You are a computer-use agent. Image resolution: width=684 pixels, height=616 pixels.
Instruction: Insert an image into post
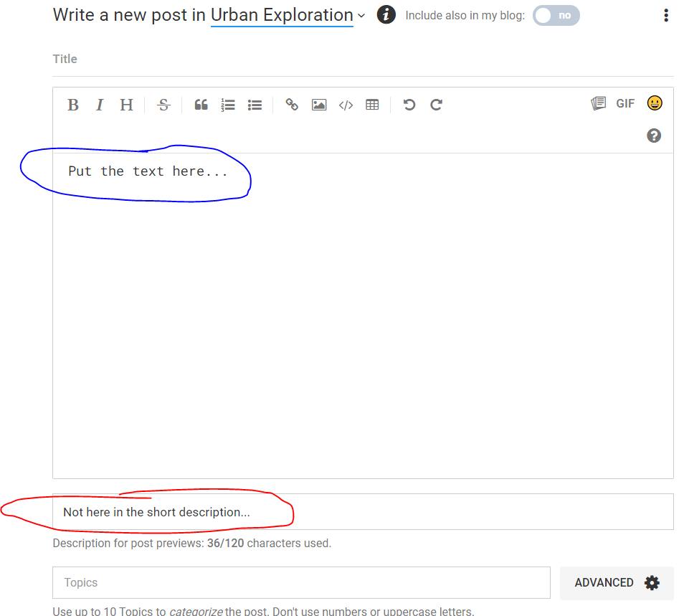point(319,105)
